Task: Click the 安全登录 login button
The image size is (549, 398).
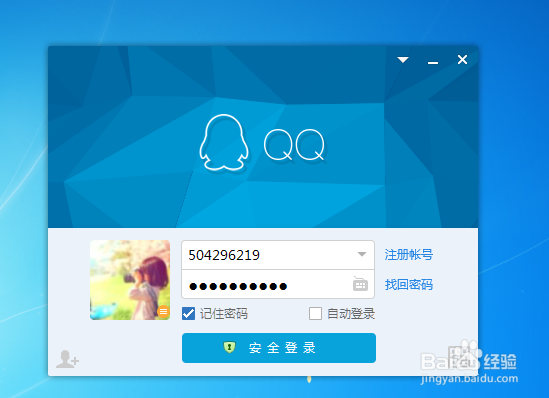Action: point(279,348)
